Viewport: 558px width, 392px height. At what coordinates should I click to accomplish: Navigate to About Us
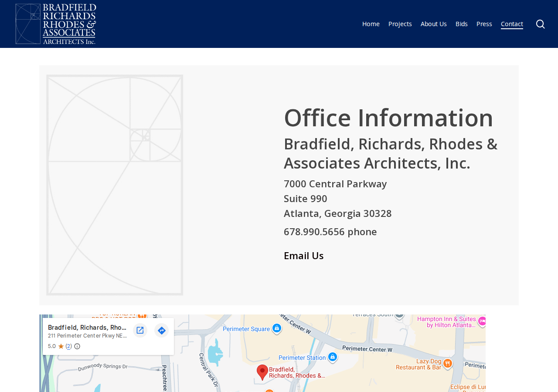pyautogui.click(x=434, y=24)
